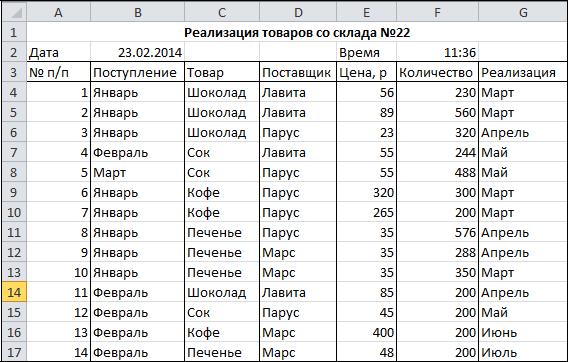Image resolution: width=568 pixels, height=362 pixels.
Task: Select column D header
Action: [298, 13]
